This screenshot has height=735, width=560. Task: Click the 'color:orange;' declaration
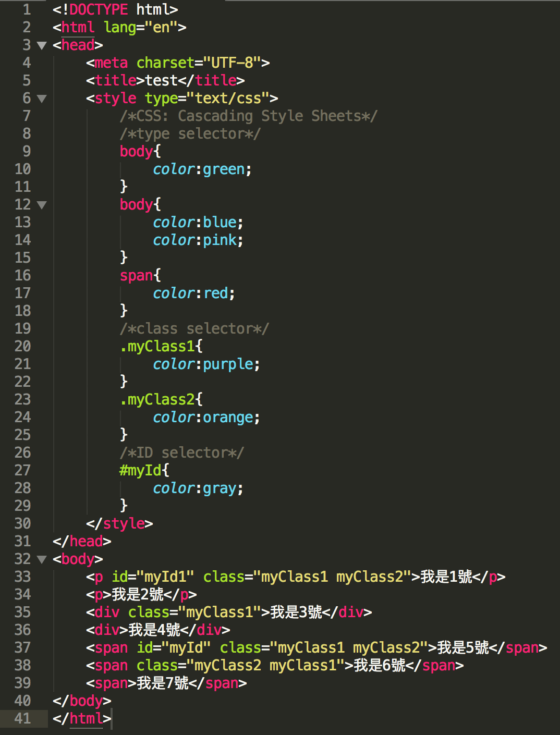pyautogui.click(x=207, y=417)
